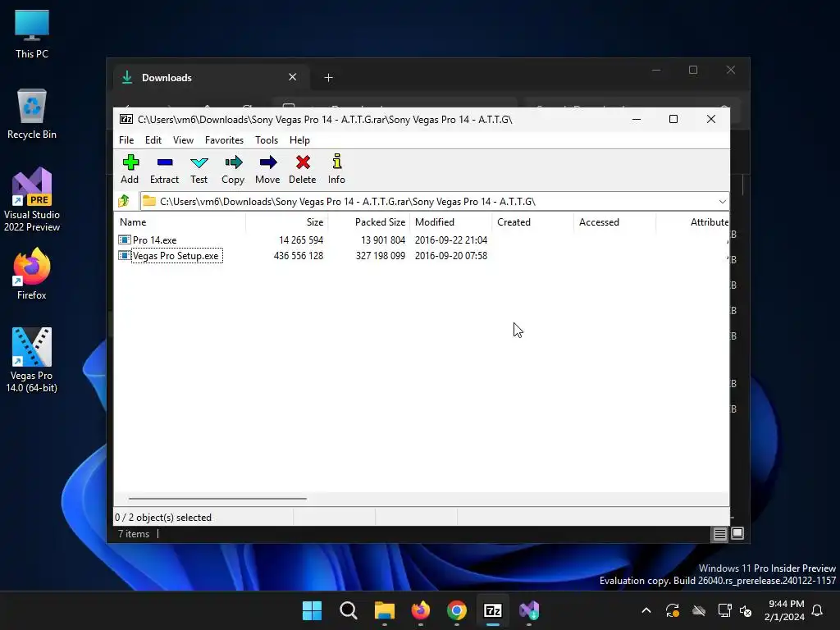Choose the Move toolbar icon
Viewport: 840px width, 630px height.
pos(267,169)
